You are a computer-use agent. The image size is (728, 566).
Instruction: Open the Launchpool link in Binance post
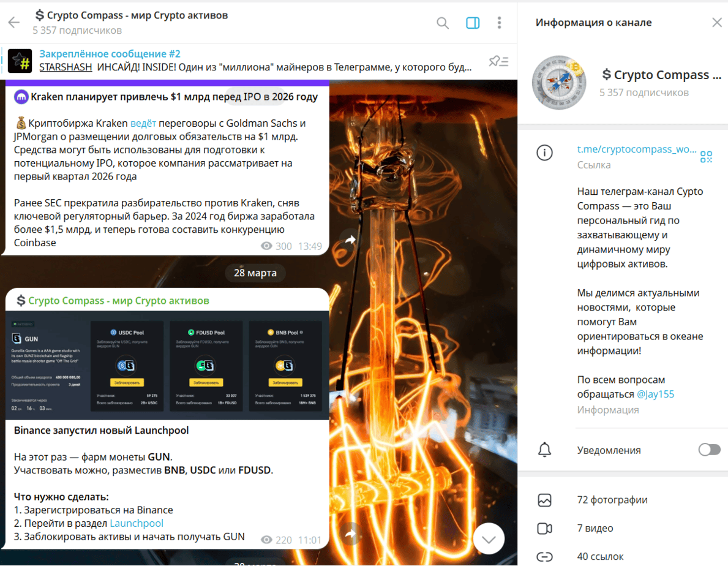click(x=137, y=523)
